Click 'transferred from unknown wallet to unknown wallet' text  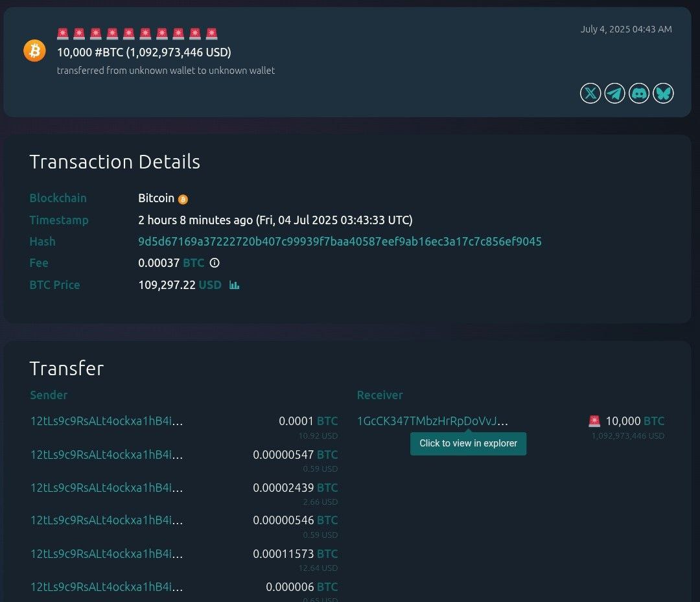coord(166,71)
